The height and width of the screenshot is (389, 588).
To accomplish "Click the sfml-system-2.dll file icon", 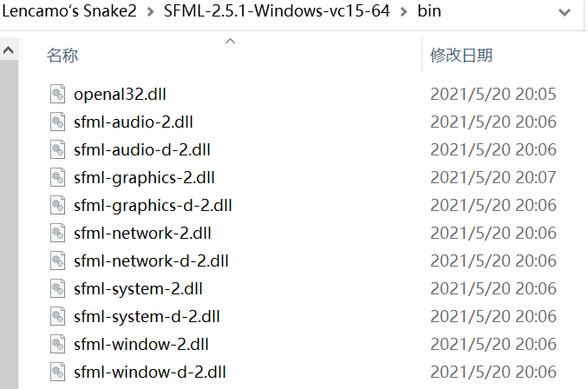I will [58, 288].
